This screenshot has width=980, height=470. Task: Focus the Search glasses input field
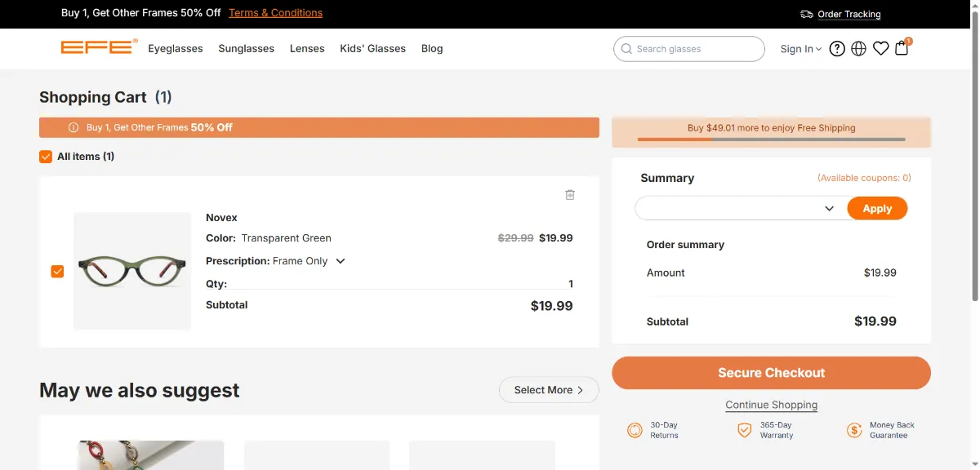[x=689, y=49]
